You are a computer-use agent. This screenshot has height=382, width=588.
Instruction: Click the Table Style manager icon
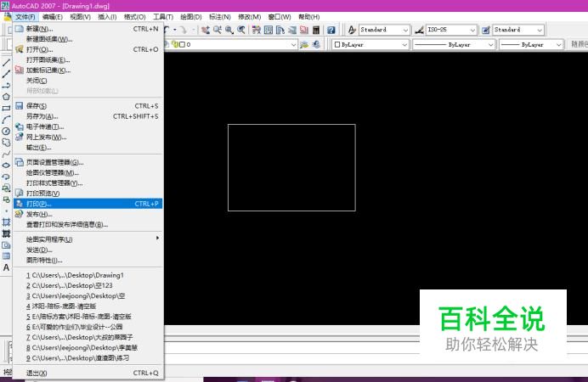pyautogui.click(x=486, y=30)
